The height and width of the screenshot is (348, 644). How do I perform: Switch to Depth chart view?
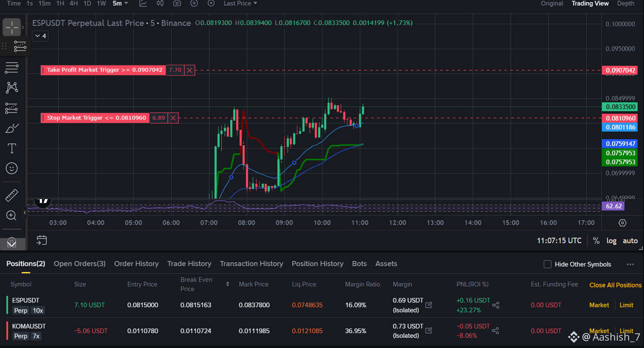coord(626,3)
